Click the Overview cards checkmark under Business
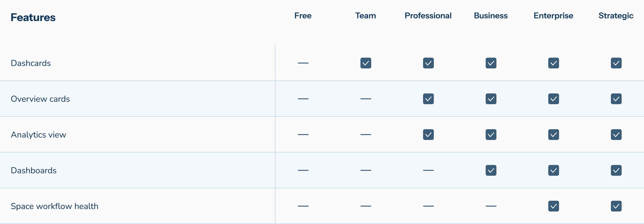 coord(491,99)
